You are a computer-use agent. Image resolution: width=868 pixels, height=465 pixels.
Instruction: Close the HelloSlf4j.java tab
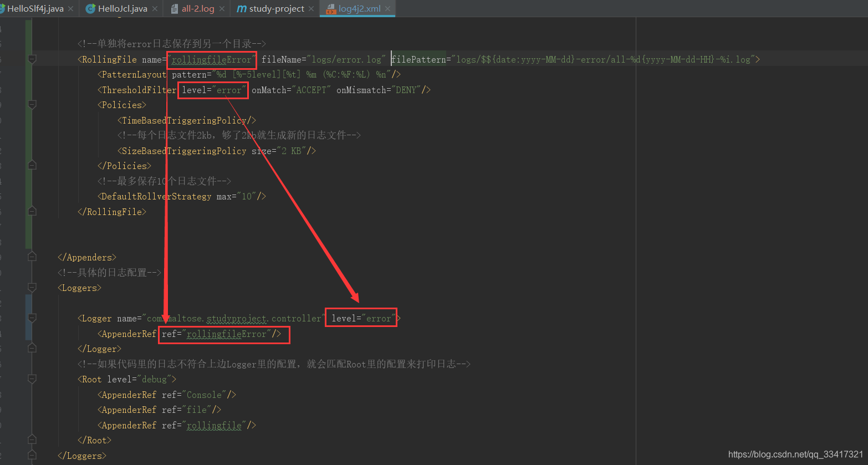70,9
